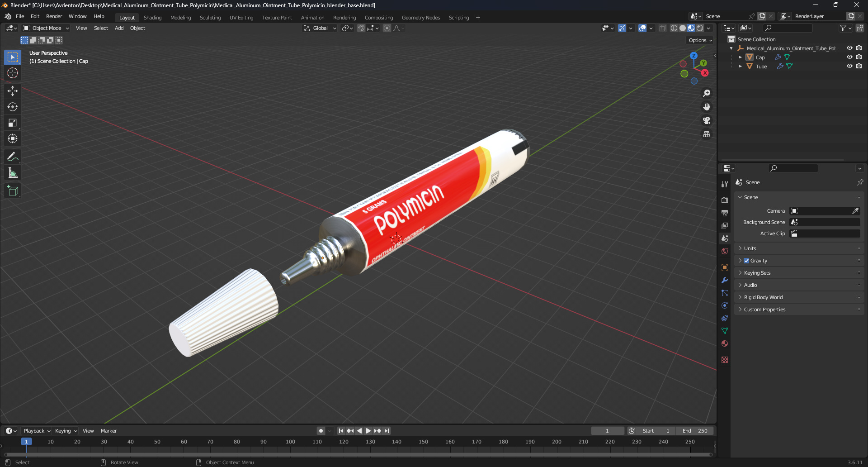Hide the Medical_Aluminum_Ointment_Tube collection

[x=849, y=48]
